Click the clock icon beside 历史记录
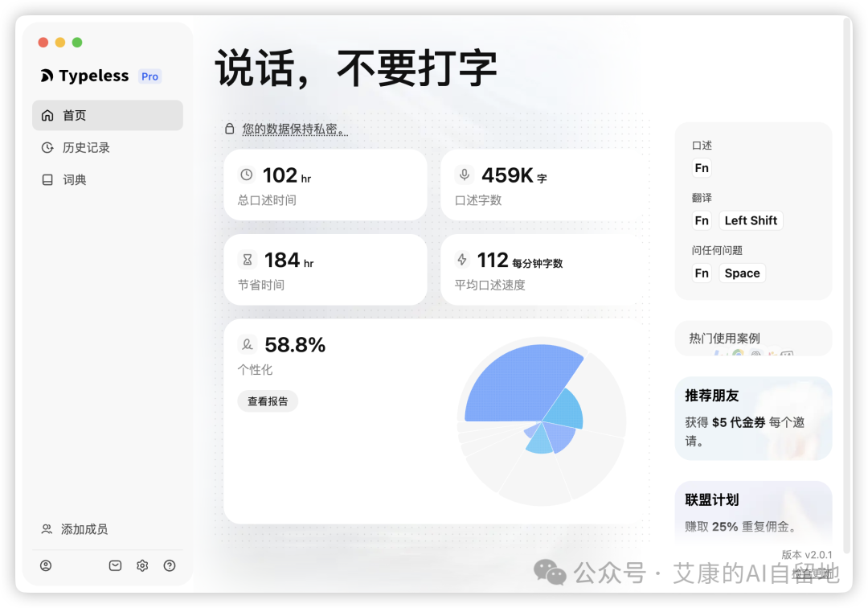Screen dimensions: 868x608 pos(47,147)
